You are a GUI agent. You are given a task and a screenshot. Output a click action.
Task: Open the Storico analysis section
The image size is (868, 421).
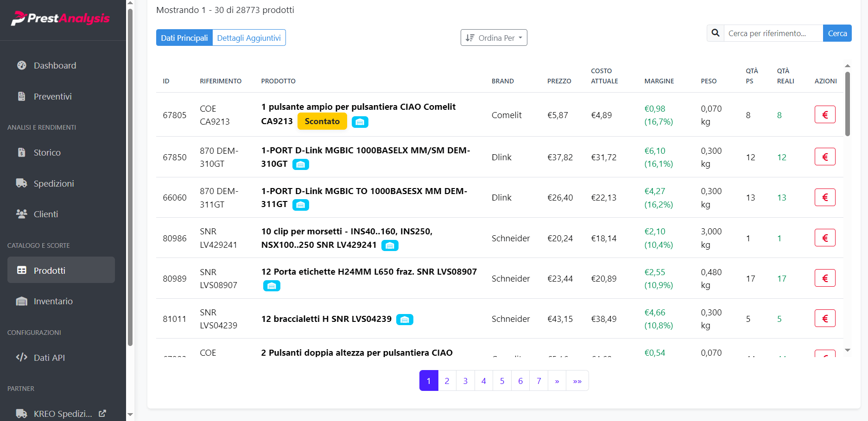47,152
